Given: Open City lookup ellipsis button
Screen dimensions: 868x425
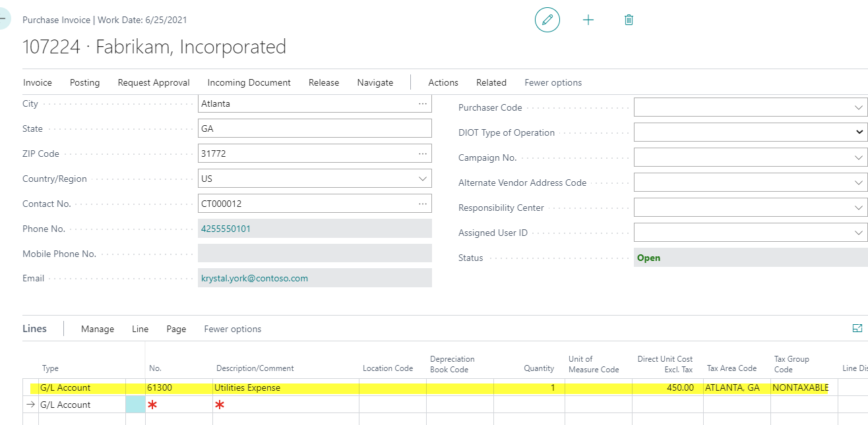Looking at the screenshot, I should tap(423, 103).
